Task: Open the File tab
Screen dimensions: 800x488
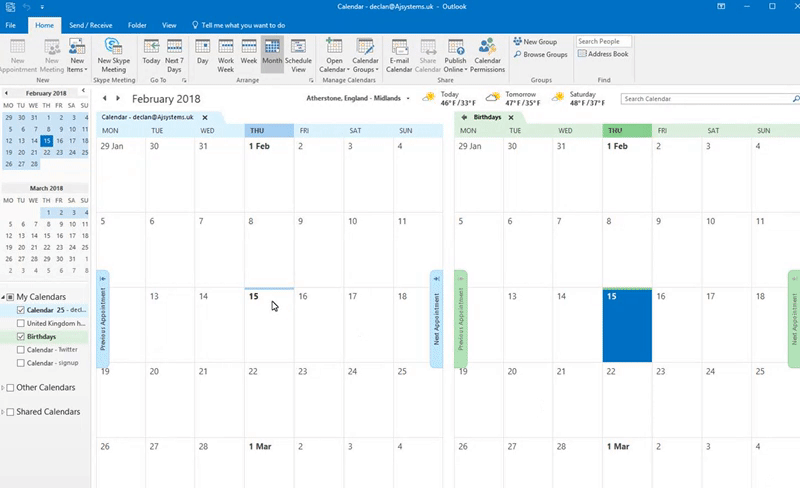Action: point(11,25)
